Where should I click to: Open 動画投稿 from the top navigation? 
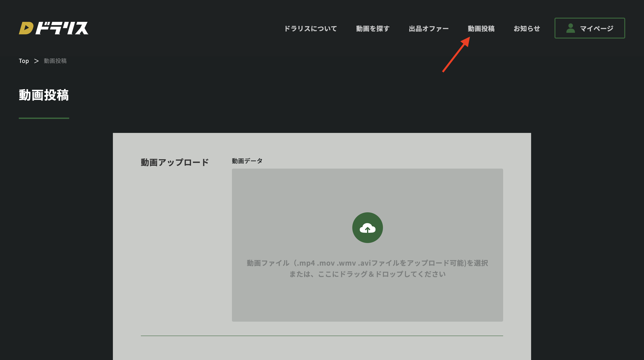pos(481,29)
